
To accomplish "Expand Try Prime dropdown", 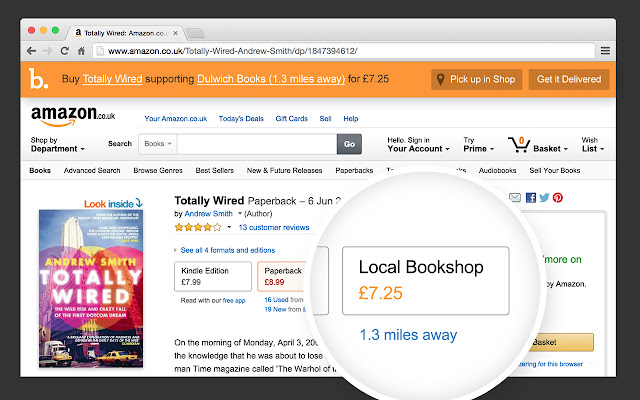I will (x=478, y=145).
